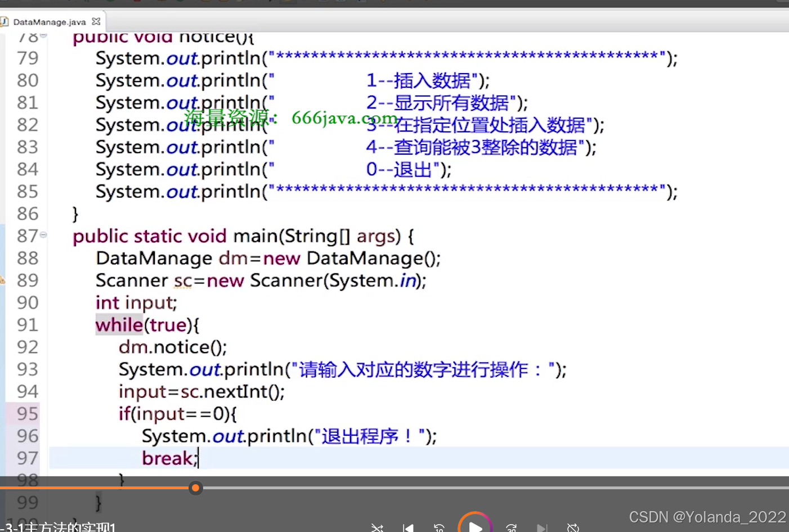Click the string "请输入对应的数字进行操作："
This screenshot has width=789, height=532.
tap(423, 369)
